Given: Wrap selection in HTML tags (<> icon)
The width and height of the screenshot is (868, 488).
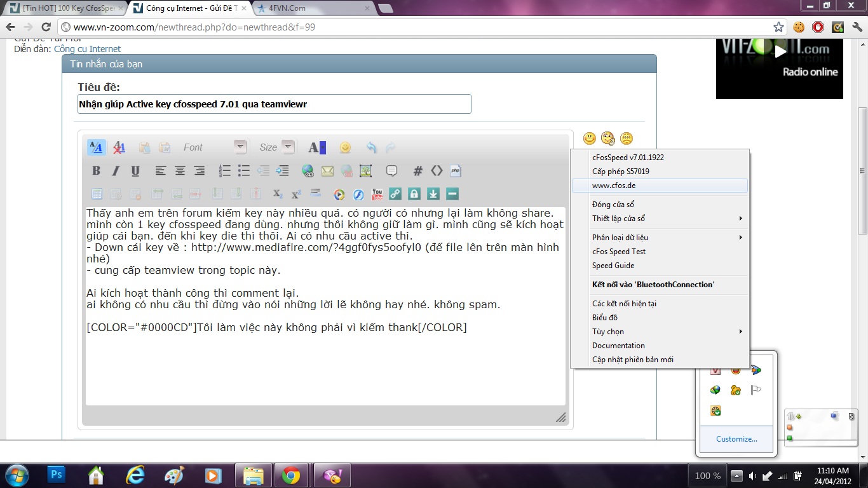Looking at the screenshot, I should click(x=437, y=171).
